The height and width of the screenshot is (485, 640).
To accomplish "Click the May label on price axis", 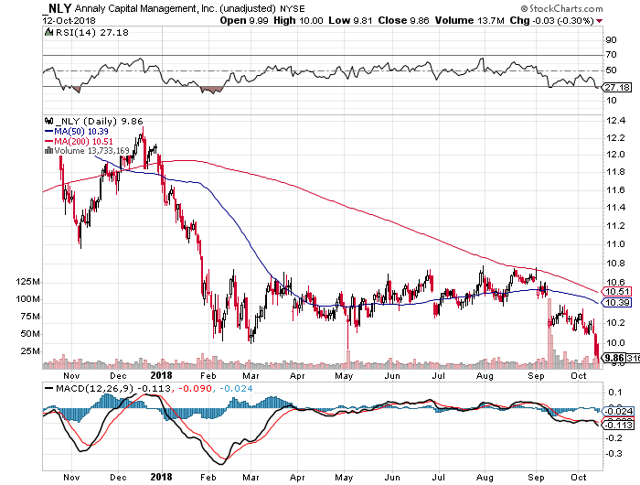I will (344, 376).
